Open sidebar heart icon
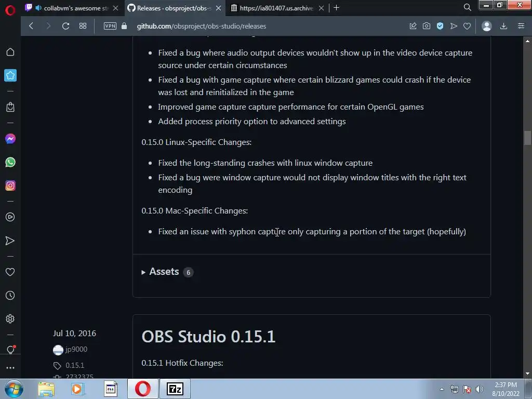The width and height of the screenshot is (532, 399). click(x=10, y=272)
